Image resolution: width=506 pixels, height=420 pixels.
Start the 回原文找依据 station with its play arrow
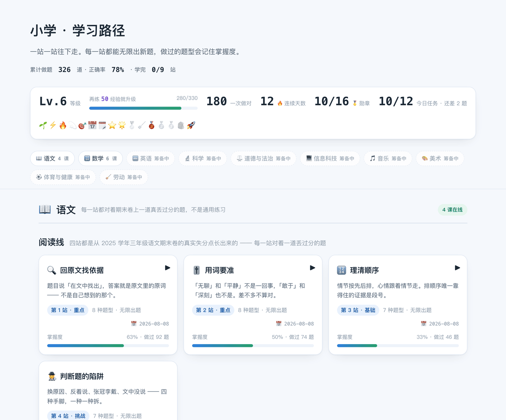pos(167,268)
